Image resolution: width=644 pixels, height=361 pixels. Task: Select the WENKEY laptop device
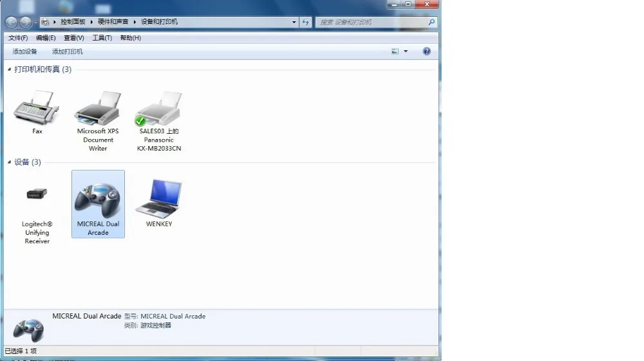point(159,199)
